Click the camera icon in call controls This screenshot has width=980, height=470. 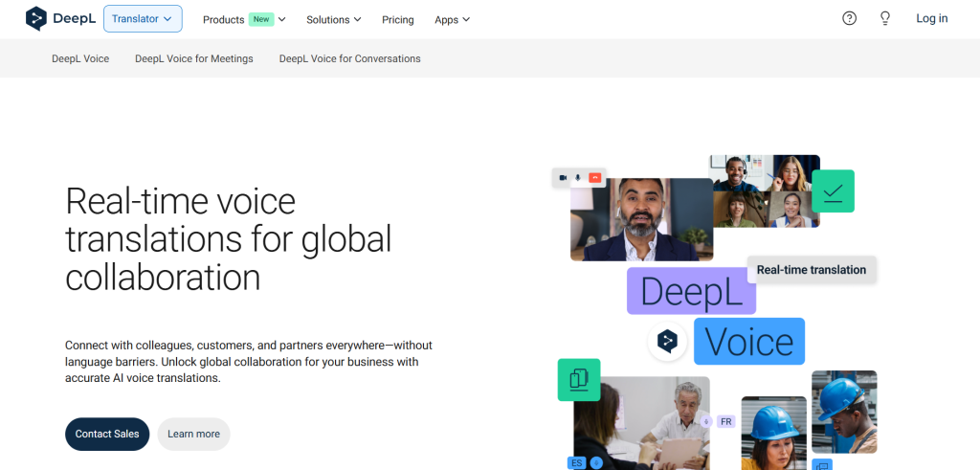pos(563,177)
